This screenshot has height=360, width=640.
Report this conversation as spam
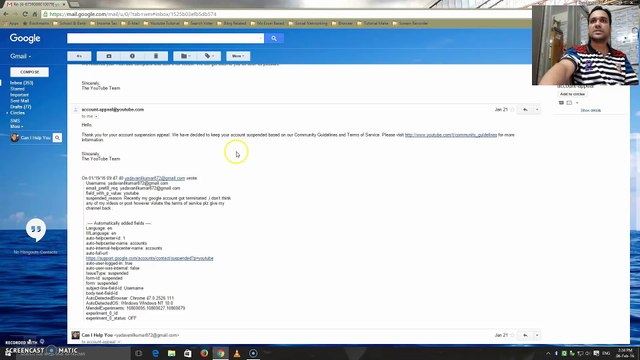click(x=132, y=56)
